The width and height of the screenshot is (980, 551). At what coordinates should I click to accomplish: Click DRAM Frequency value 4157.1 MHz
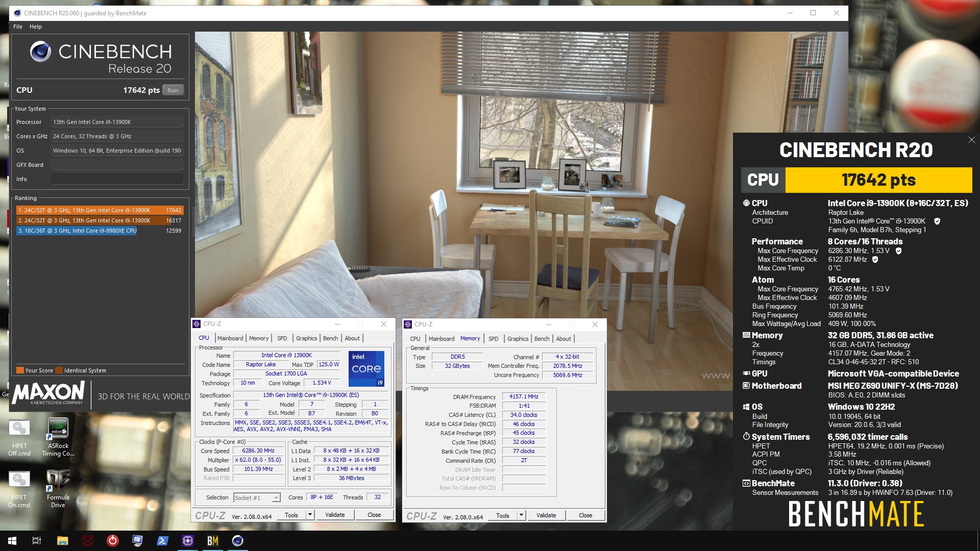pos(524,396)
